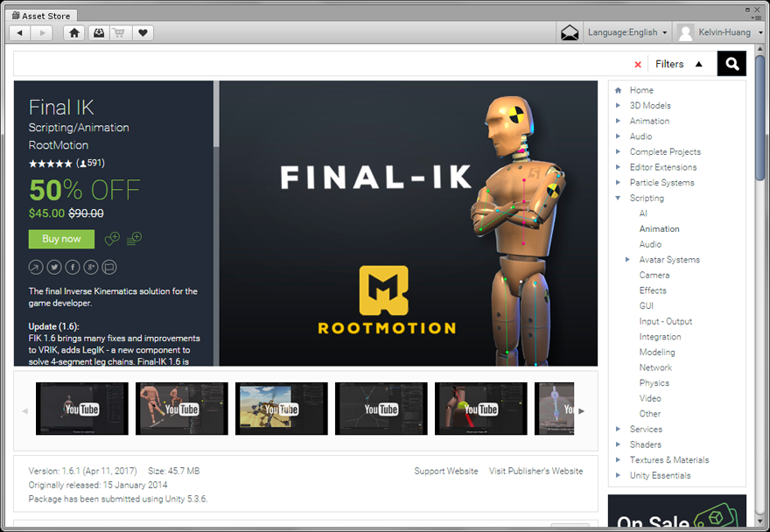Select Camera under Scripting
The width and height of the screenshot is (770, 532).
point(654,275)
